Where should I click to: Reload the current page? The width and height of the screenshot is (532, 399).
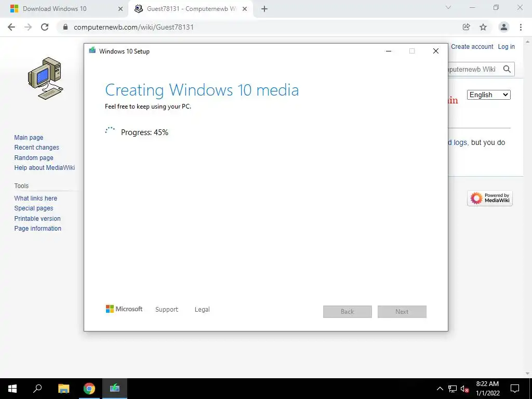pos(45,27)
